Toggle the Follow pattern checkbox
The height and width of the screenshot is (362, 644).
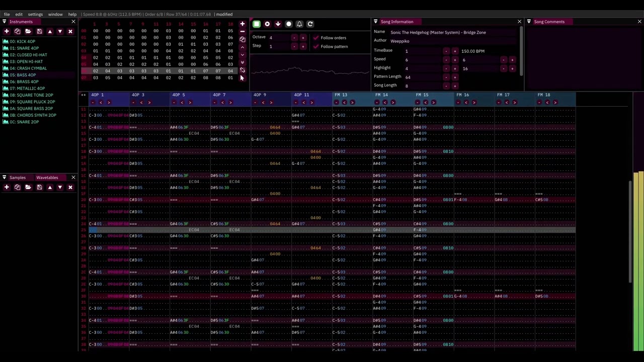(x=316, y=46)
